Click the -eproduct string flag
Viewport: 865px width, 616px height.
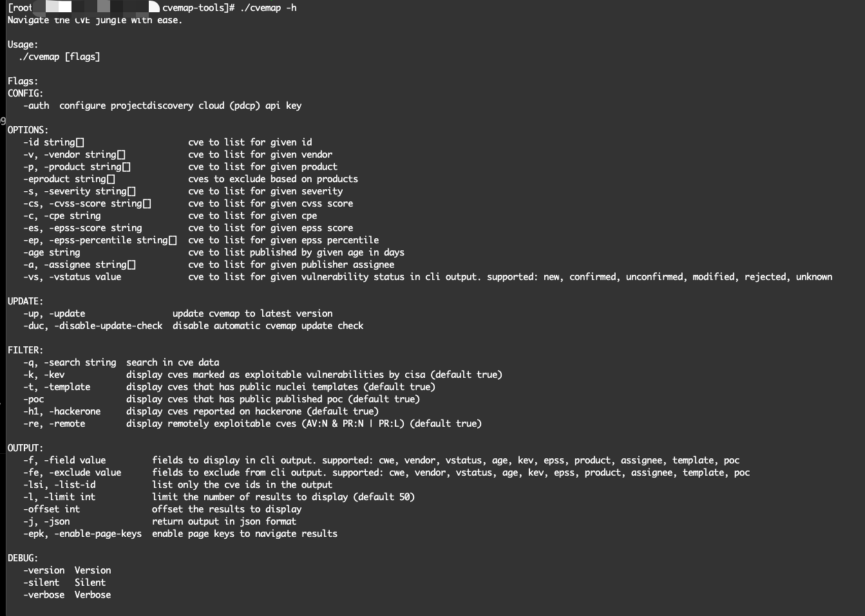pos(69,179)
